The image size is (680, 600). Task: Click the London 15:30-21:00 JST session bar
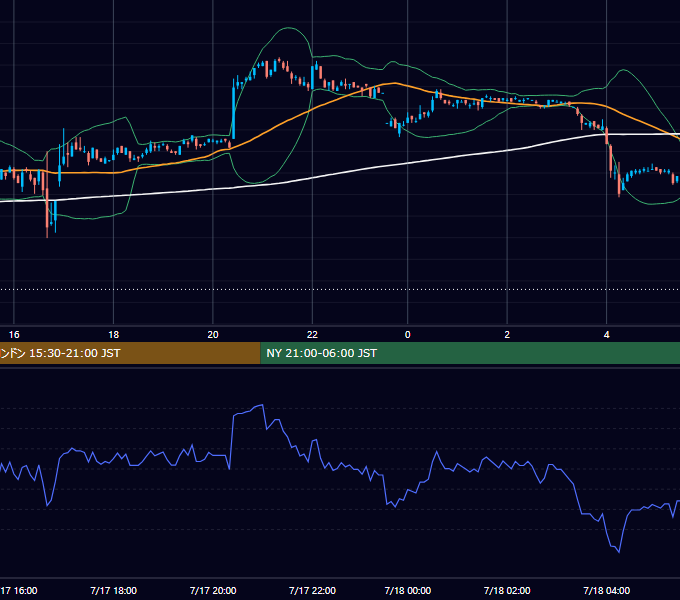(130, 353)
